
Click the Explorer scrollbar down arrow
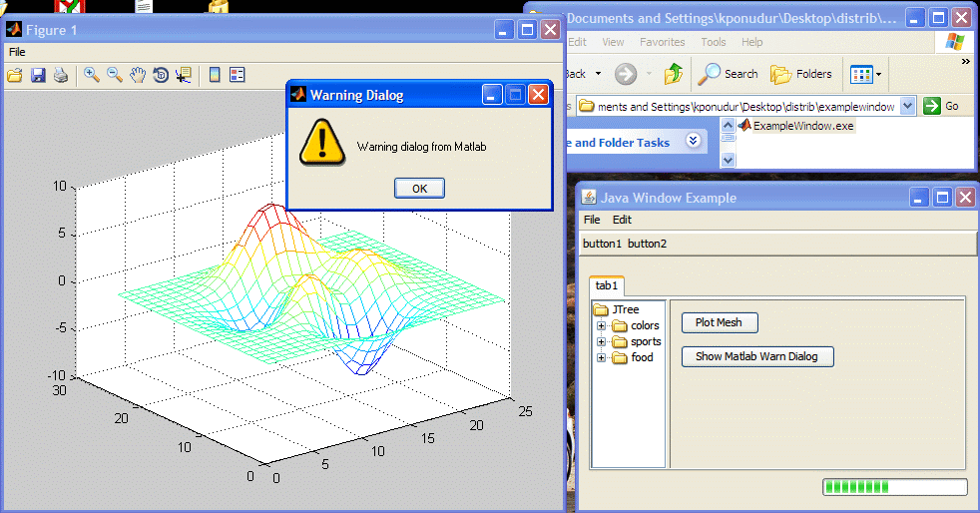[728, 160]
